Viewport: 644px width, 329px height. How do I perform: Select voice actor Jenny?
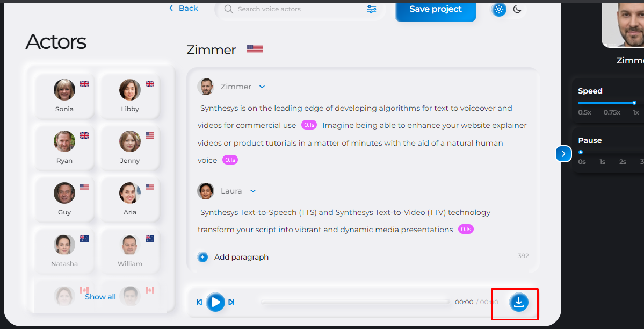(x=130, y=148)
